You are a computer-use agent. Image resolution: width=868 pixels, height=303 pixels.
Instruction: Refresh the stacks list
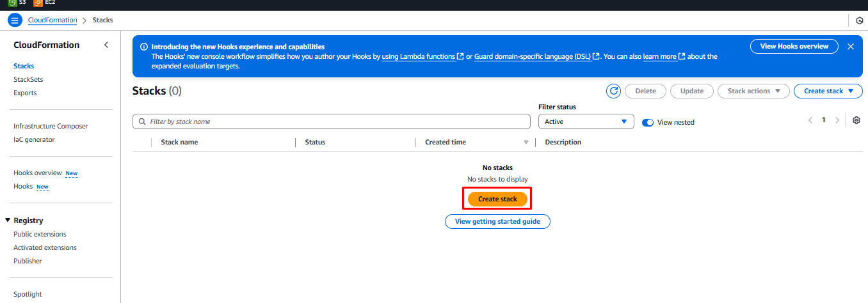(614, 91)
